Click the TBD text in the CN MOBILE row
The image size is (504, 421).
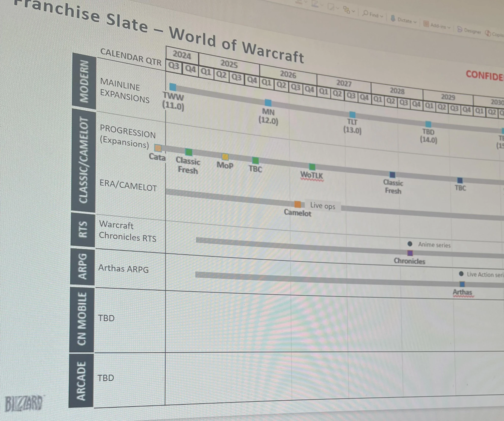pyautogui.click(x=106, y=318)
